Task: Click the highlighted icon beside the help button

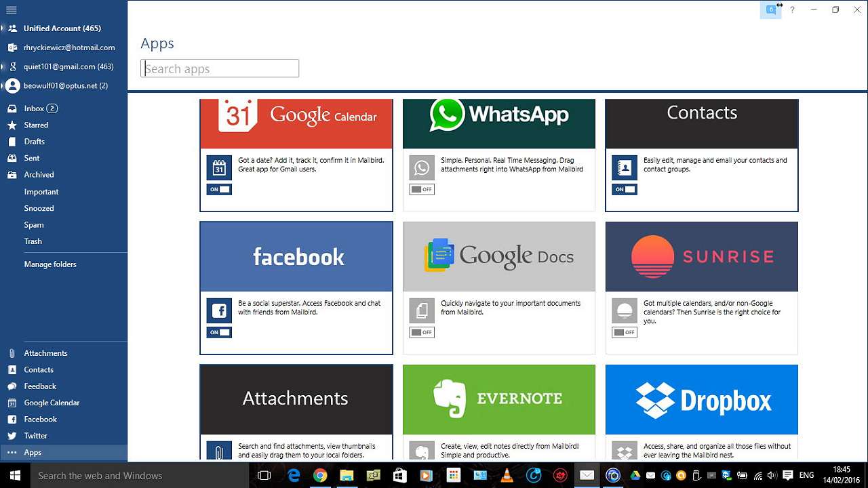Action: tap(771, 9)
